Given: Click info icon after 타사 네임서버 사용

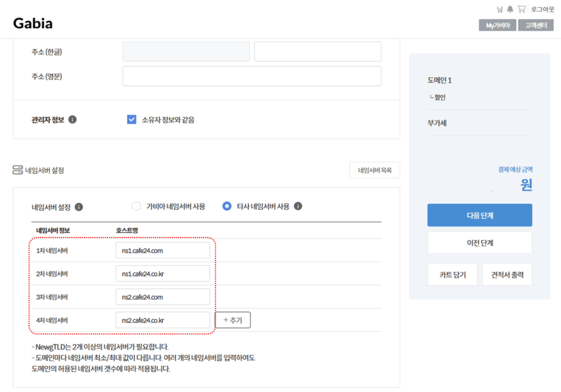Looking at the screenshot, I should point(298,206).
